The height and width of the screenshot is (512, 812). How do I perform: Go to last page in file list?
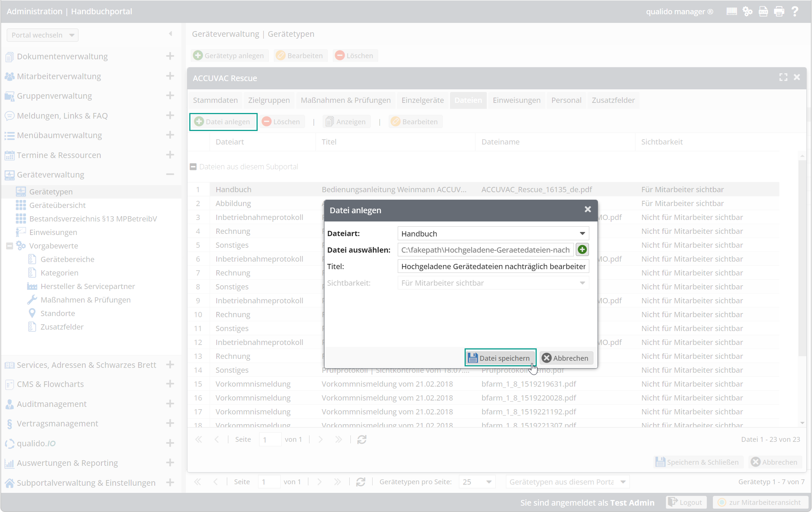[x=338, y=440]
